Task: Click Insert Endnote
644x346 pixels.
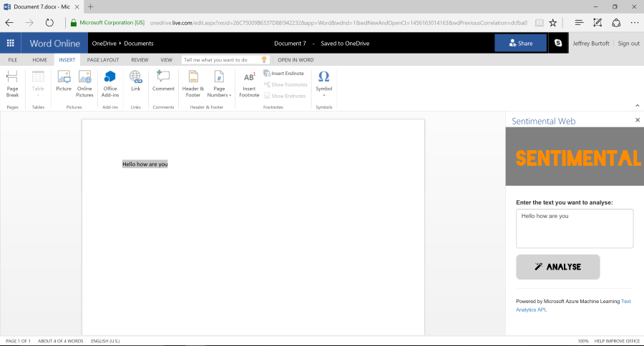Action: tap(284, 73)
